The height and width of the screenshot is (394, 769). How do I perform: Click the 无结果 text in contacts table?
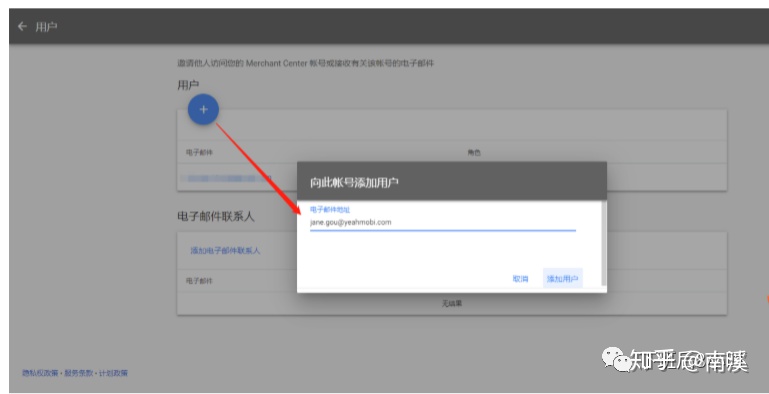[452, 304]
